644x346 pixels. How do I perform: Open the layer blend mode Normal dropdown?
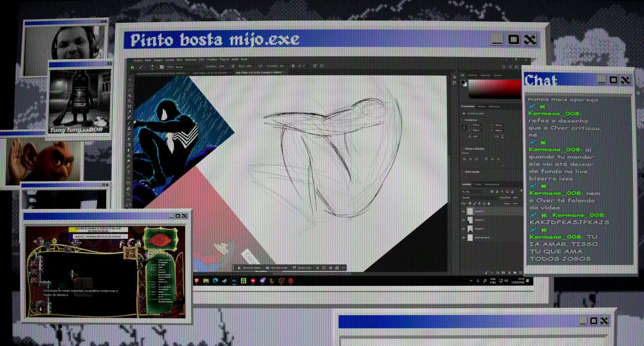[x=479, y=198]
